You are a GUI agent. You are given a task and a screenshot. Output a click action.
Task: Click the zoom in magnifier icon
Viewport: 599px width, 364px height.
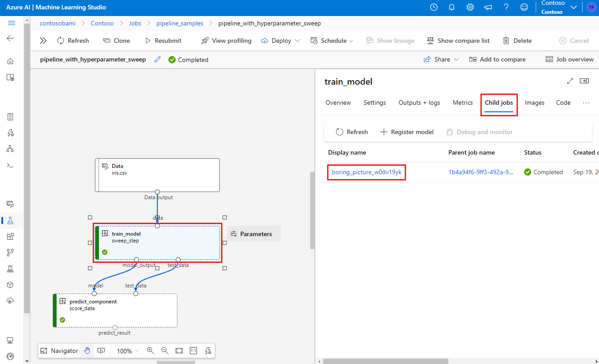[x=150, y=351]
